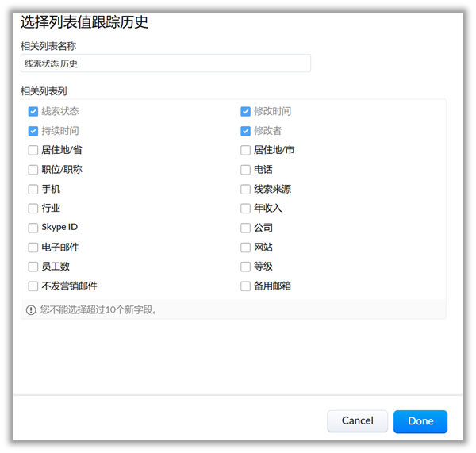Image resolution: width=476 pixels, height=453 pixels.
Task: Select the 公司 checkbox
Action: (x=246, y=228)
